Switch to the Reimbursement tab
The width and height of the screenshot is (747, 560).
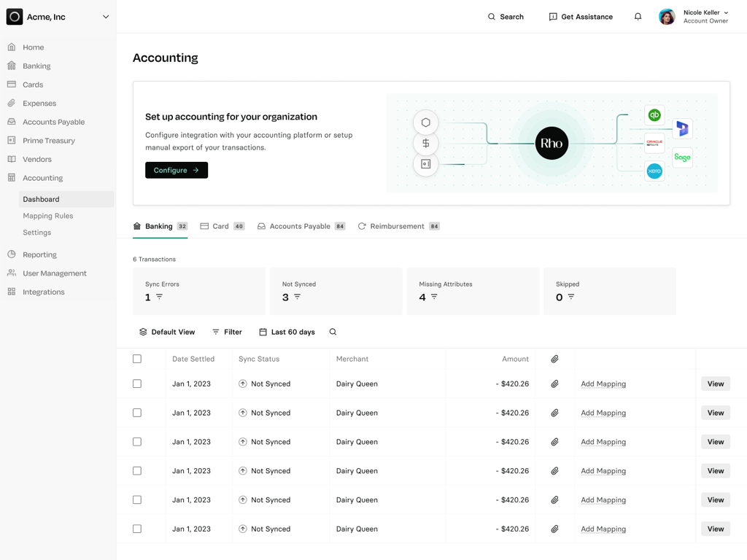click(x=399, y=226)
